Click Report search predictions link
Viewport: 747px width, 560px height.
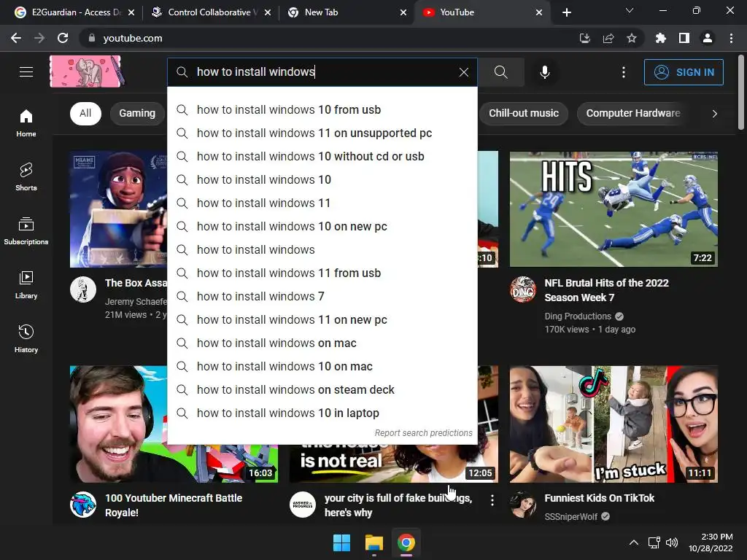tap(423, 433)
